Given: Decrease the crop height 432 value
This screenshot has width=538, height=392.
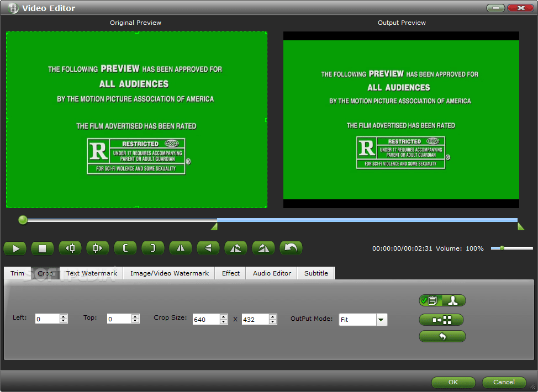Looking at the screenshot, I should [x=273, y=322].
